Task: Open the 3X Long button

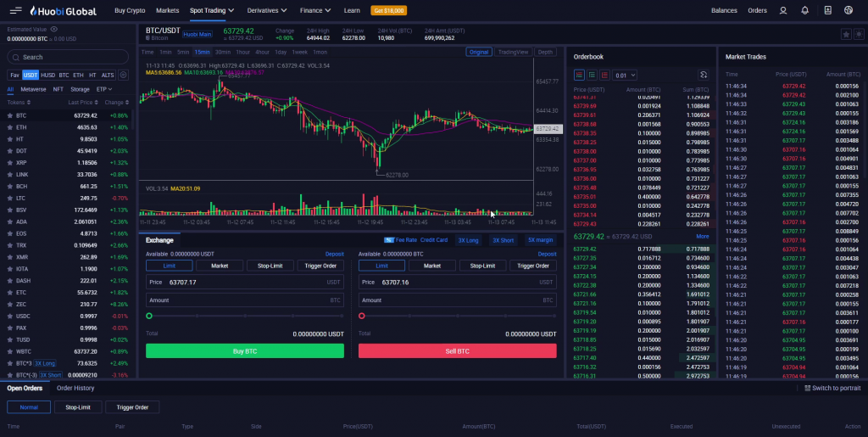Action: [x=468, y=240]
